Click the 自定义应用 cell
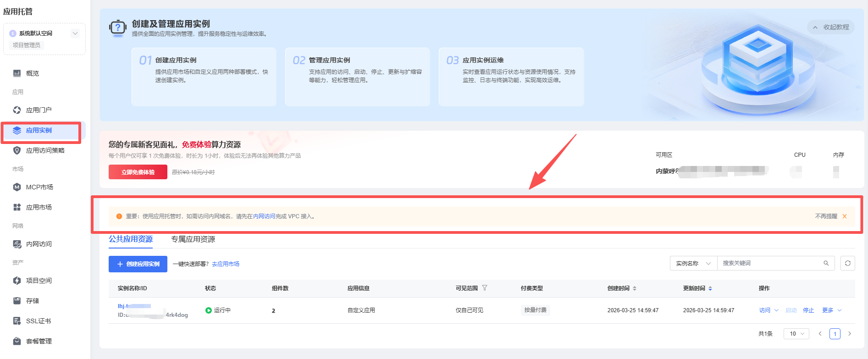Screen dimensions: 868x359 coord(361,310)
